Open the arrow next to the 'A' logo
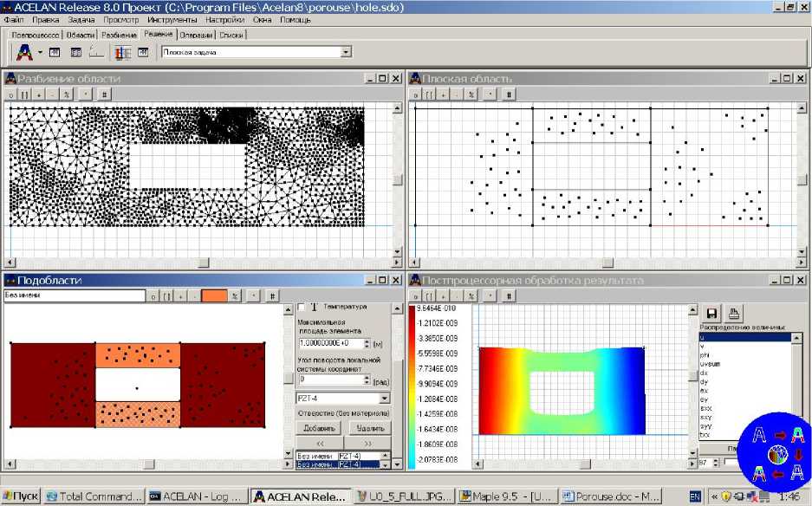The image size is (812, 506). point(40,53)
